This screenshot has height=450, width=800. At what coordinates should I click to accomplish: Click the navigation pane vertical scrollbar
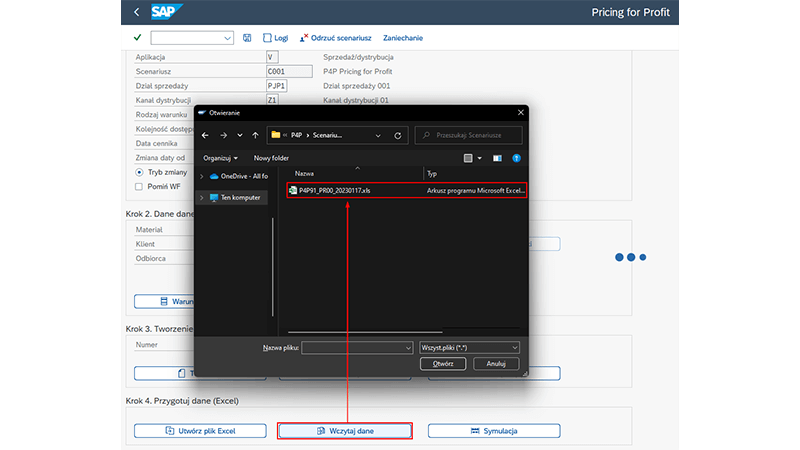pyautogui.click(x=273, y=267)
